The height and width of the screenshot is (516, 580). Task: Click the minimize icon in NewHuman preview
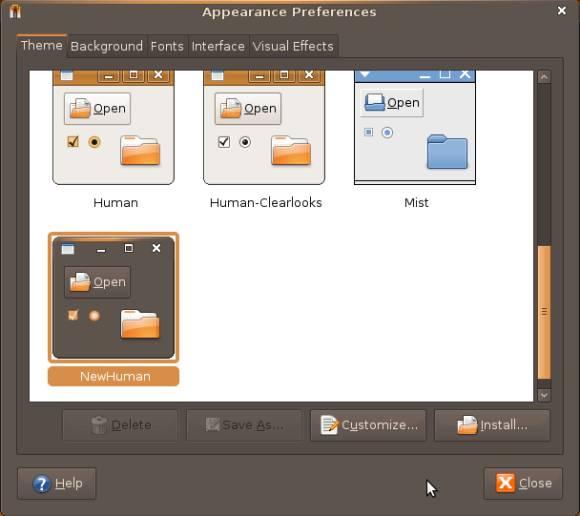pos(101,250)
